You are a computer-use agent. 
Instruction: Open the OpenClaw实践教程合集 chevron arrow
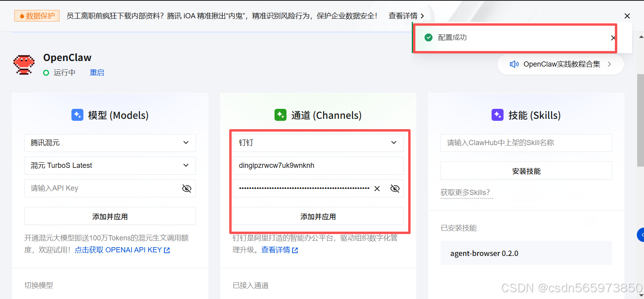coord(609,64)
